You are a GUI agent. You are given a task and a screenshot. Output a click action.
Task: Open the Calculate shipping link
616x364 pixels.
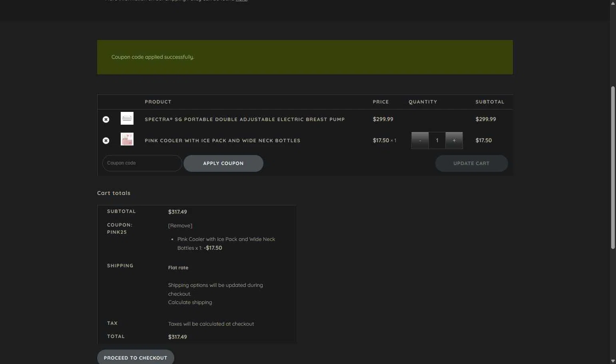(x=190, y=302)
